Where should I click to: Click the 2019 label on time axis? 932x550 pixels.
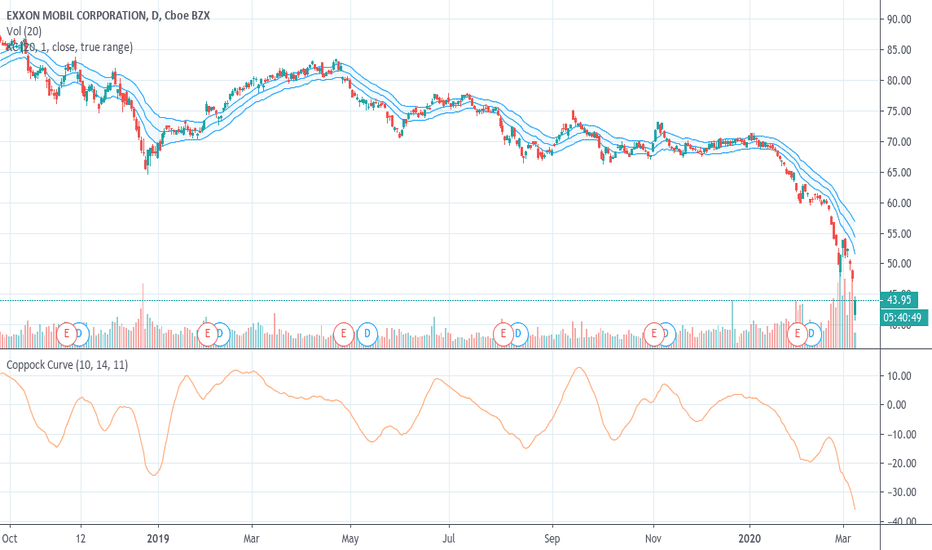pos(158,539)
